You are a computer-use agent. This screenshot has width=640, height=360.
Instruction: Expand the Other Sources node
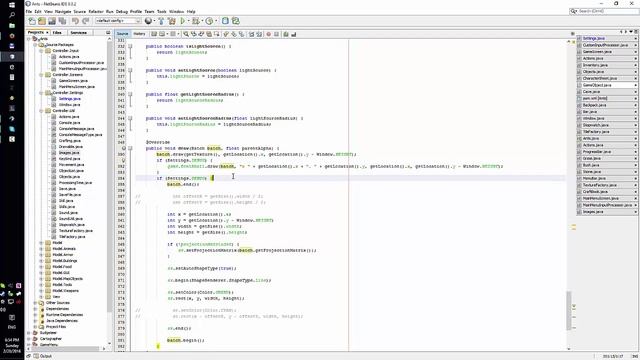(x=35, y=303)
